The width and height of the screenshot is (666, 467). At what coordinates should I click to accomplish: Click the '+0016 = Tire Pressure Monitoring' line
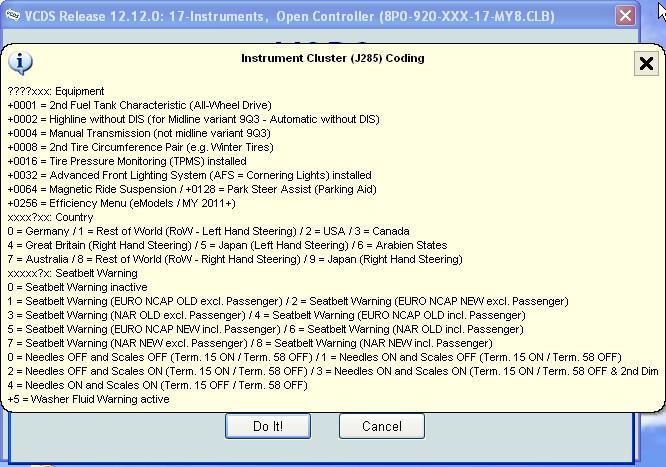[x=127, y=161]
